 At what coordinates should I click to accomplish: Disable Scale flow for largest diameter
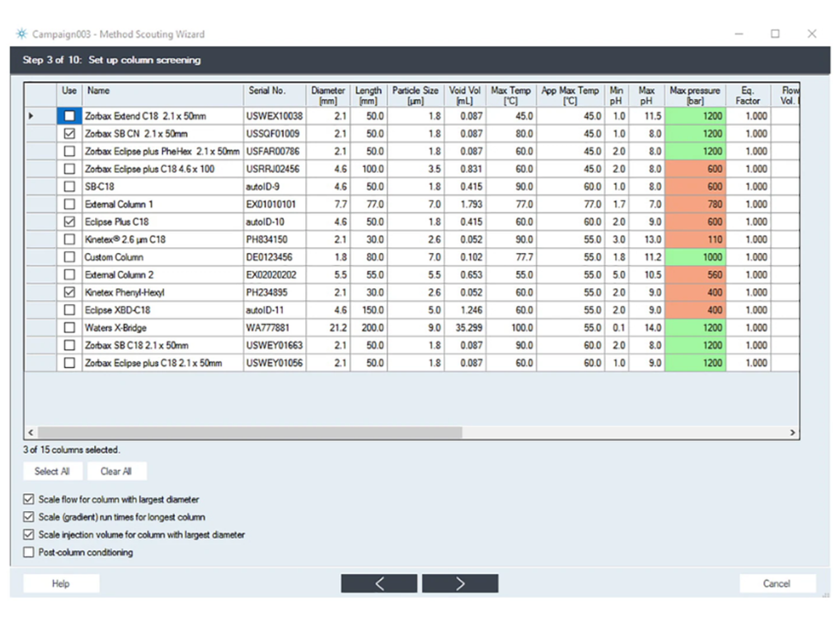tap(28, 499)
